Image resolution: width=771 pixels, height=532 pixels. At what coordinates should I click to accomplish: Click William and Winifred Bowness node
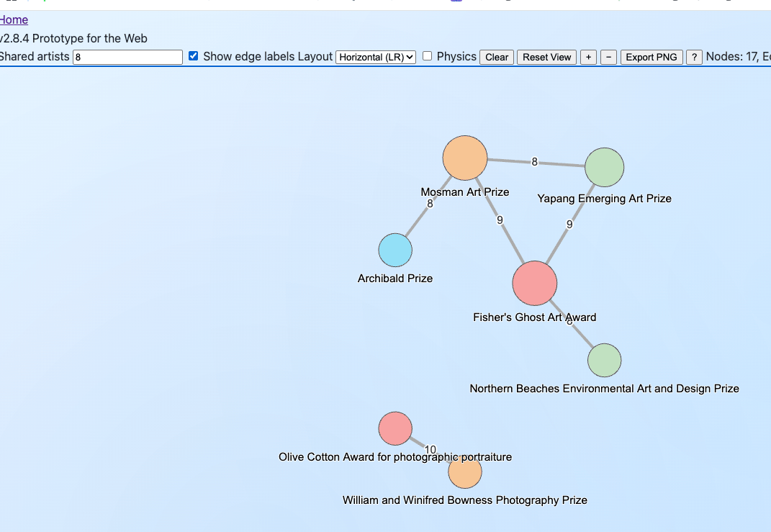pyautogui.click(x=465, y=473)
